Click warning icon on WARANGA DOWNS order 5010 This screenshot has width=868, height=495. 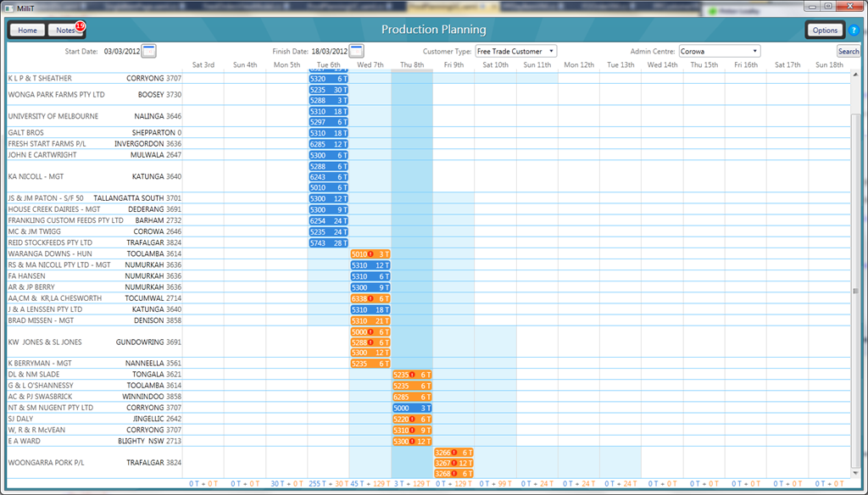370,254
